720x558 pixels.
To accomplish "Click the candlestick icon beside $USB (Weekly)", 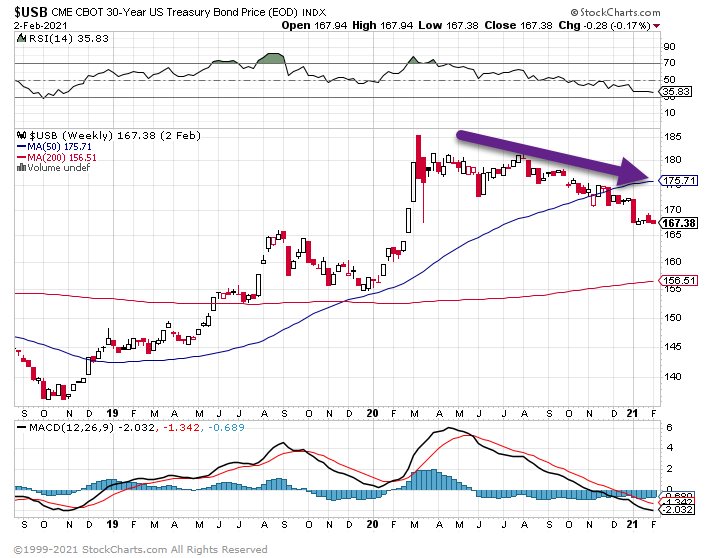I will (22, 135).
